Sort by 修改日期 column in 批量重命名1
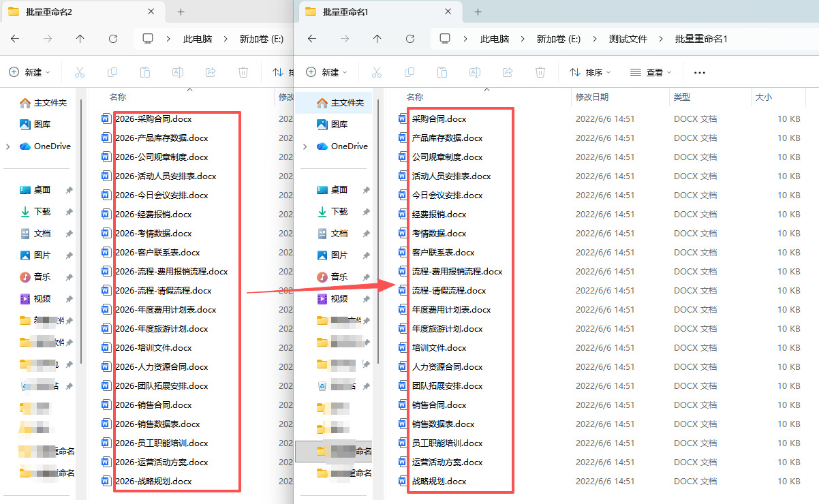 tap(592, 97)
